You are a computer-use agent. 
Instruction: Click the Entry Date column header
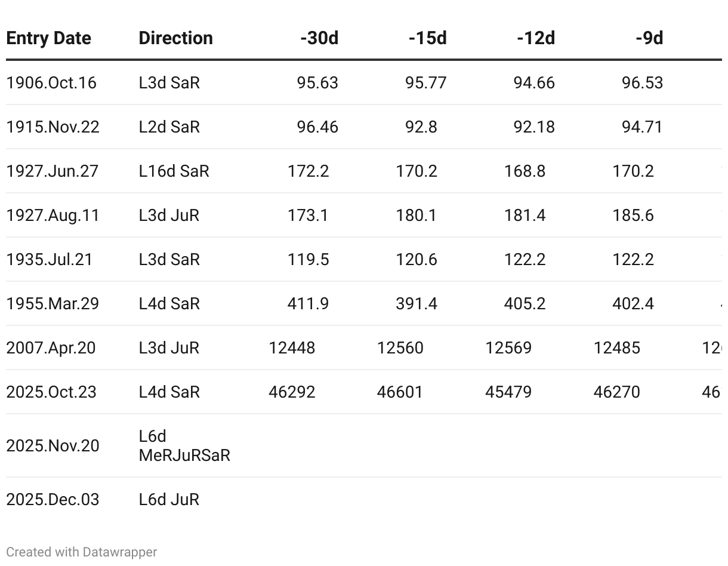coord(48,38)
